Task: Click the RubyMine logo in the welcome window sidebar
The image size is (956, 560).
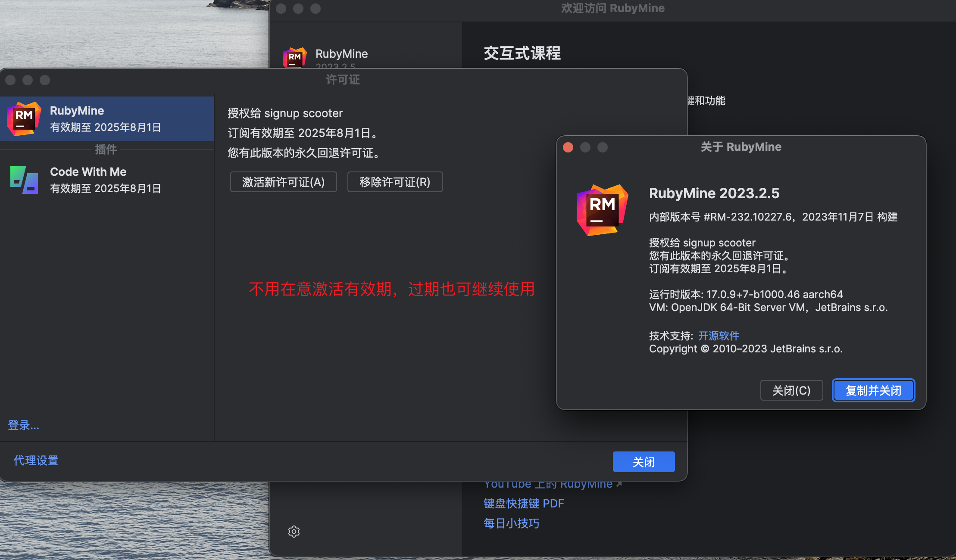Action: (294, 57)
